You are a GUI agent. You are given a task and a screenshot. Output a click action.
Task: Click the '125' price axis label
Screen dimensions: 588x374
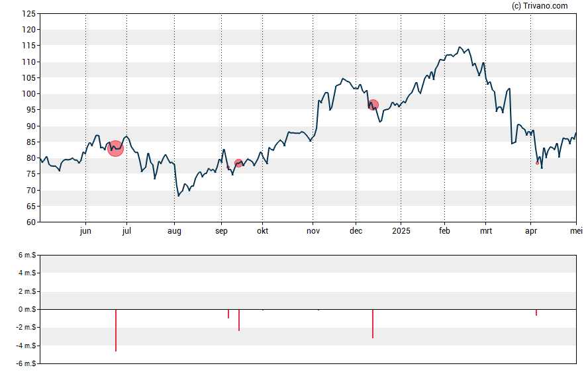coord(29,14)
